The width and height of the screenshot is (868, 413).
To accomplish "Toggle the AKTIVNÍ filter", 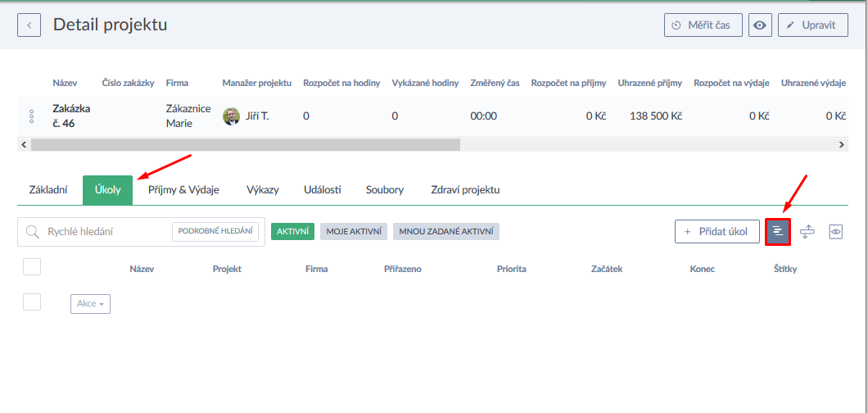I will (292, 232).
